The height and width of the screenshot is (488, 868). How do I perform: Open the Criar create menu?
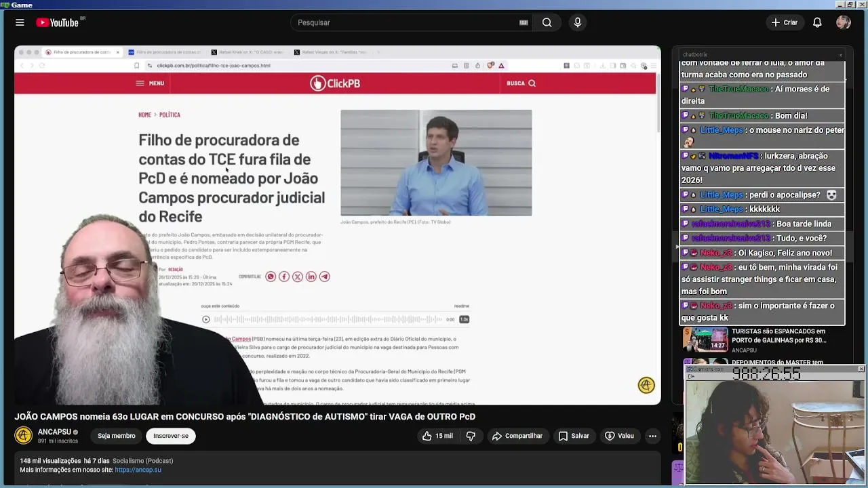(785, 22)
